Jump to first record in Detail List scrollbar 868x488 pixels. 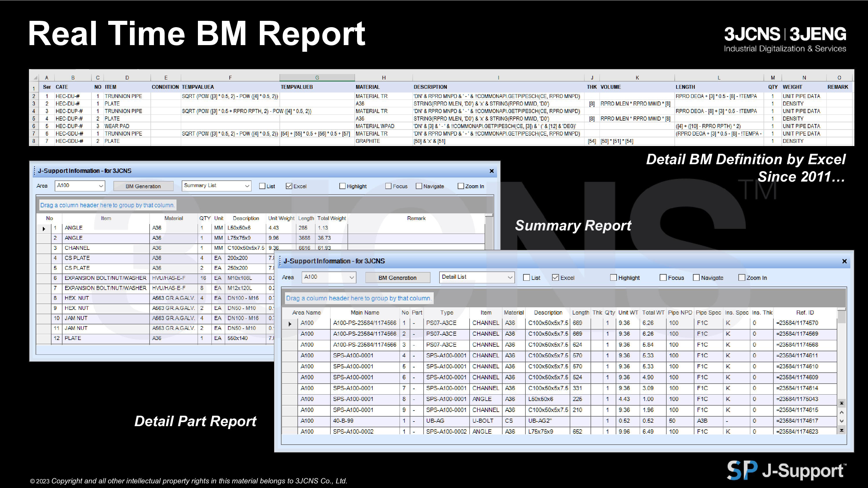point(842,403)
